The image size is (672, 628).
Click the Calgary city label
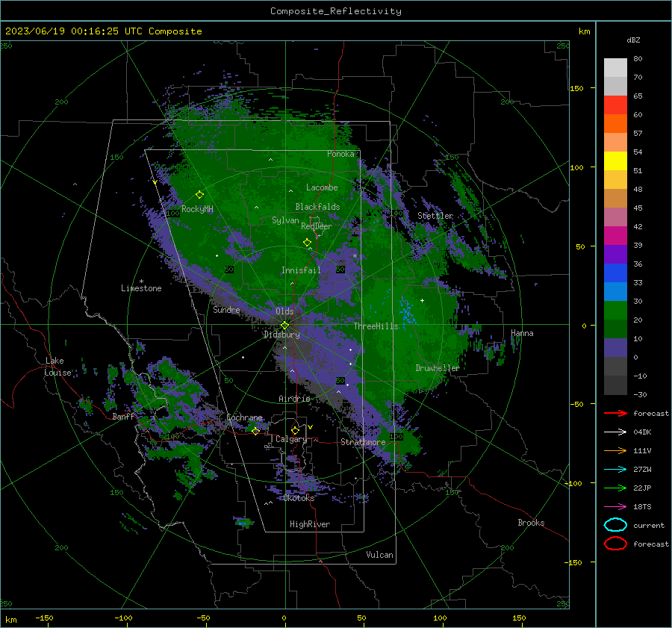(291, 439)
